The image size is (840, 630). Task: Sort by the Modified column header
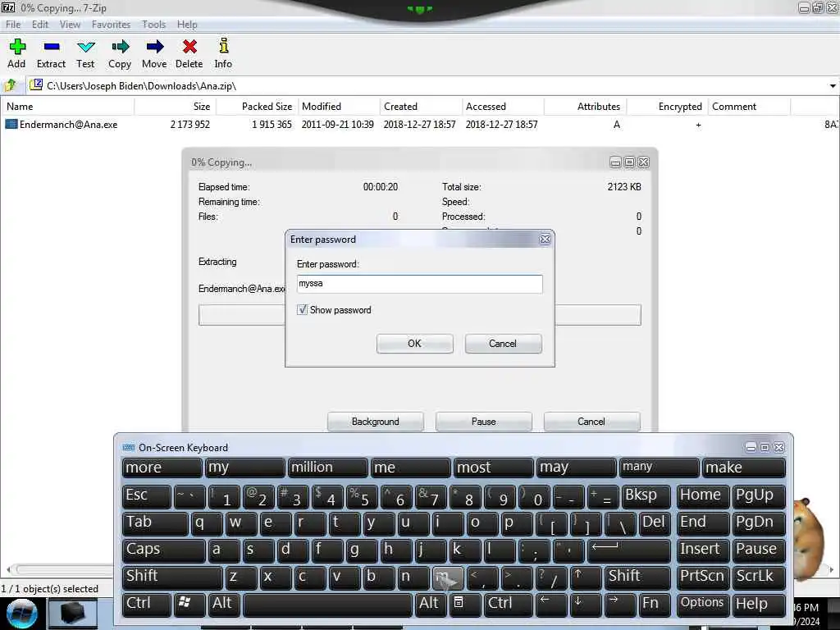pos(339,107)
